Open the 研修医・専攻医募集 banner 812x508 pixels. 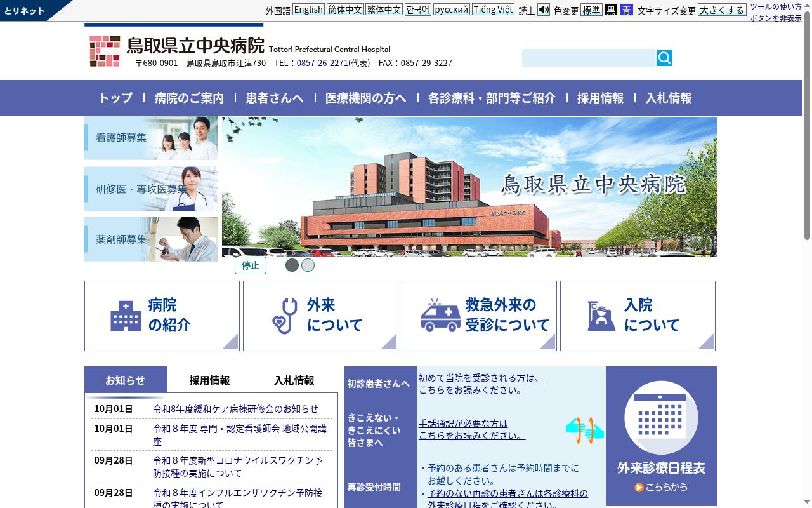pos(151,189)
